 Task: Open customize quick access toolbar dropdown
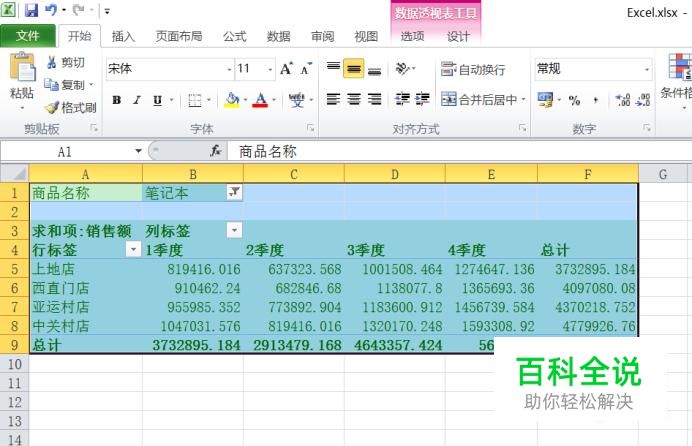[x=107, y=11]
